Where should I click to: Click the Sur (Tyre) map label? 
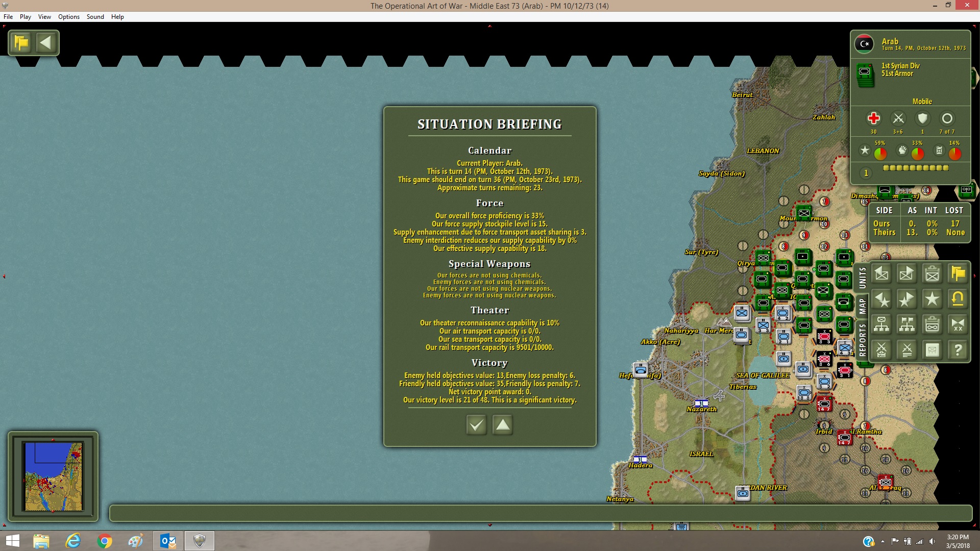click(x=701, y=252)
